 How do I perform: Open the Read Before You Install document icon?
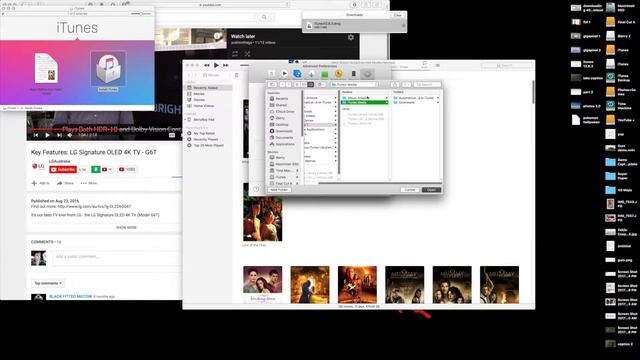(x=46, y=68)
